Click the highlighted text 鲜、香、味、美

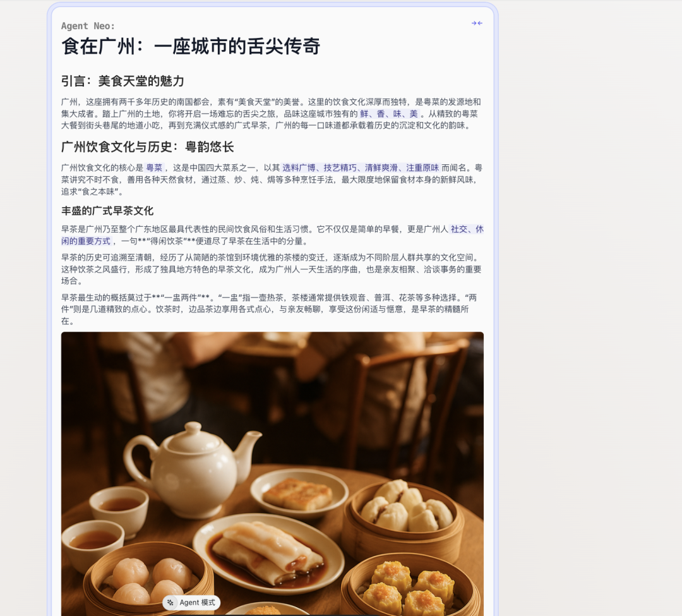coord(389,114)
